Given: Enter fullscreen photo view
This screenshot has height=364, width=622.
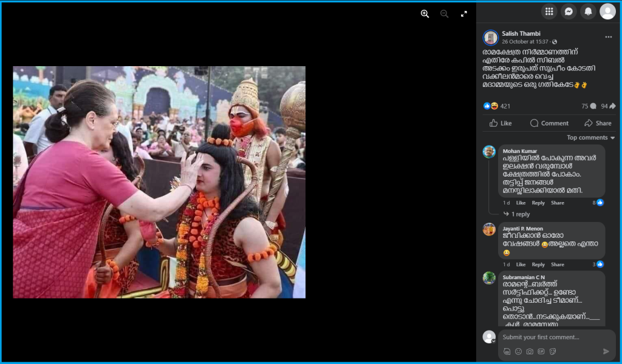Looking at the screenshot, I should coord(463,14).
